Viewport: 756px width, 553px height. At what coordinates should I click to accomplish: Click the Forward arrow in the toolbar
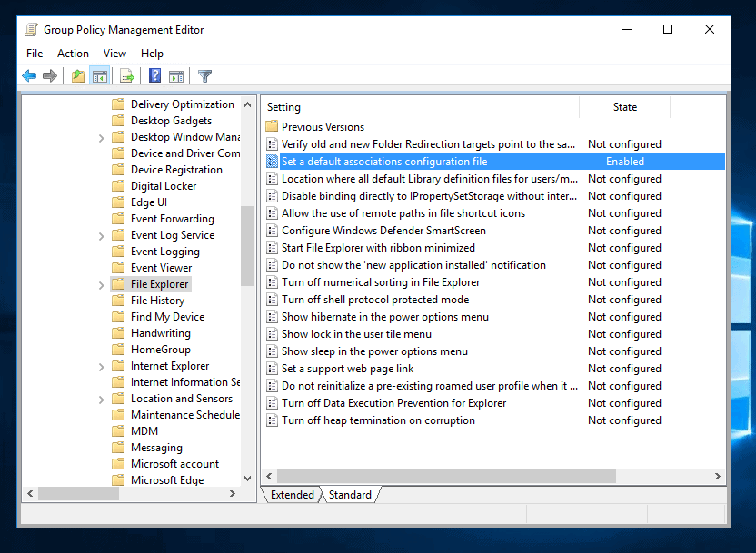click(x=50, y=76)
